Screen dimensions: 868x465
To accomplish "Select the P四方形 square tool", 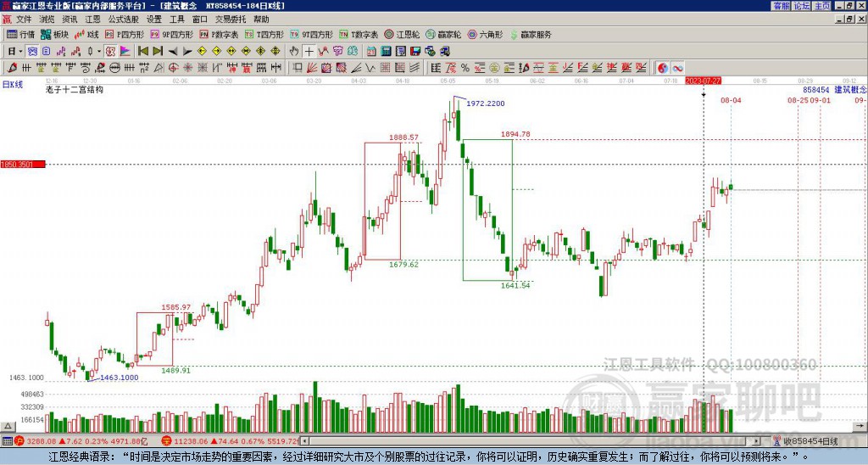I will pos(125,34).
